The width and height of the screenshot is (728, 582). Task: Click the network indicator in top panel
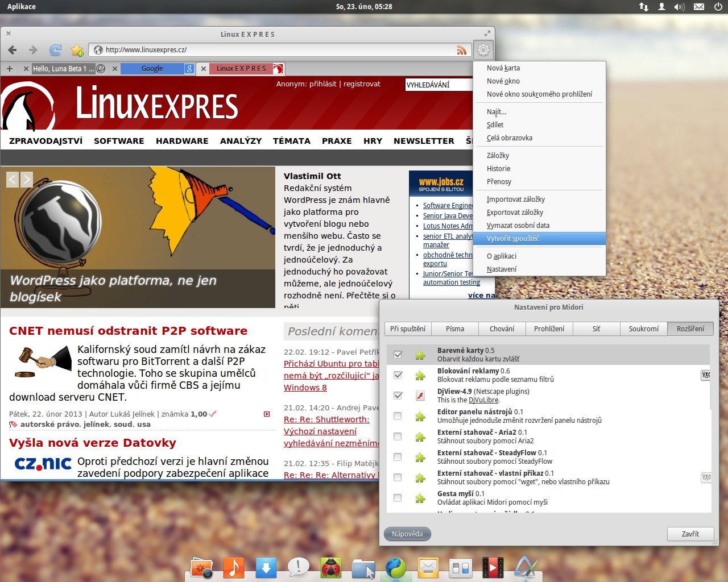pos(643,7)
